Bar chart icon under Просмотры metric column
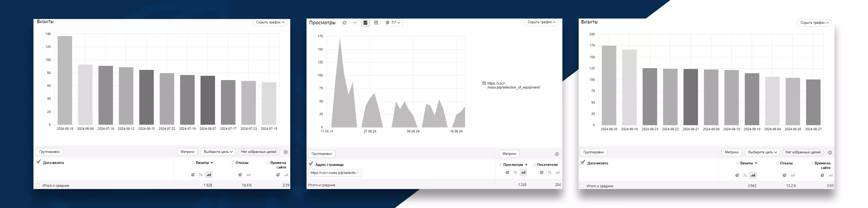 point(523,172)
